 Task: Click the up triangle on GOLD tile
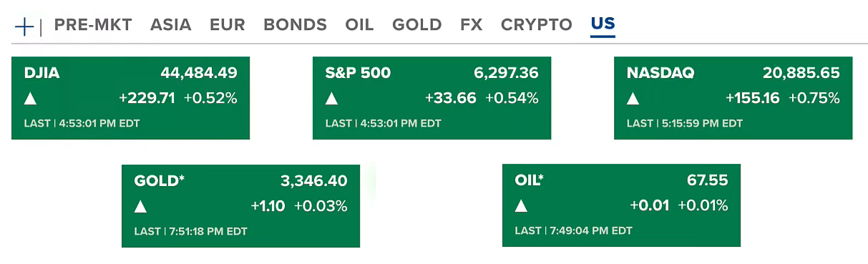pyautogui.click(x=140, y=207)
